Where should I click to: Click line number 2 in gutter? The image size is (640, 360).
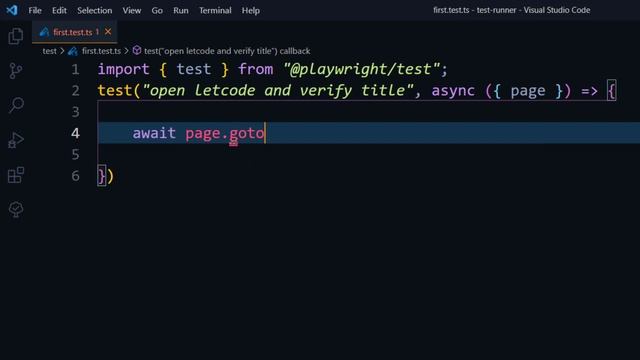click(76, 91)
